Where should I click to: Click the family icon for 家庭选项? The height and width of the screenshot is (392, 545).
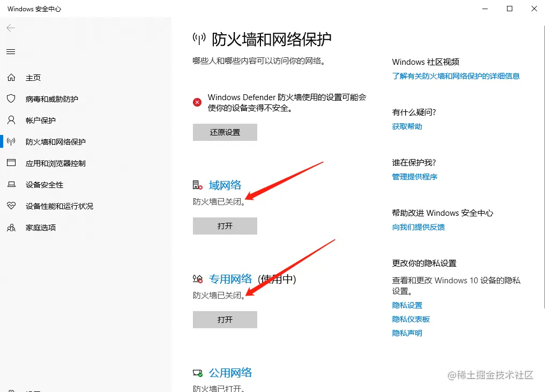tap(11, 228)
